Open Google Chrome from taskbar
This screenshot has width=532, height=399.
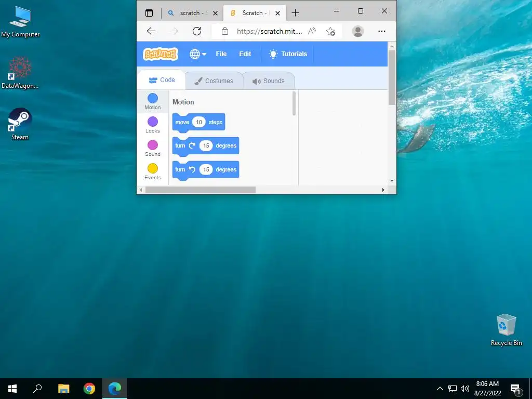tap(89, 389)
